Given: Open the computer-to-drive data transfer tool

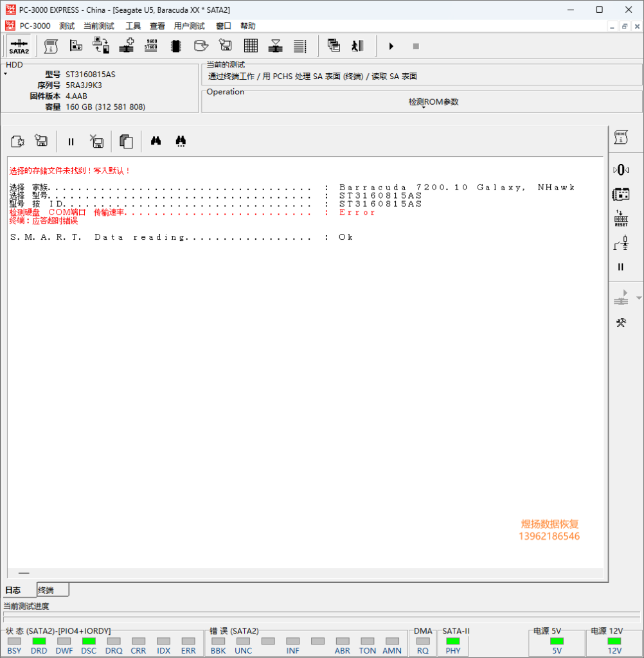Looking at the screenshot, I should point(101,46).
